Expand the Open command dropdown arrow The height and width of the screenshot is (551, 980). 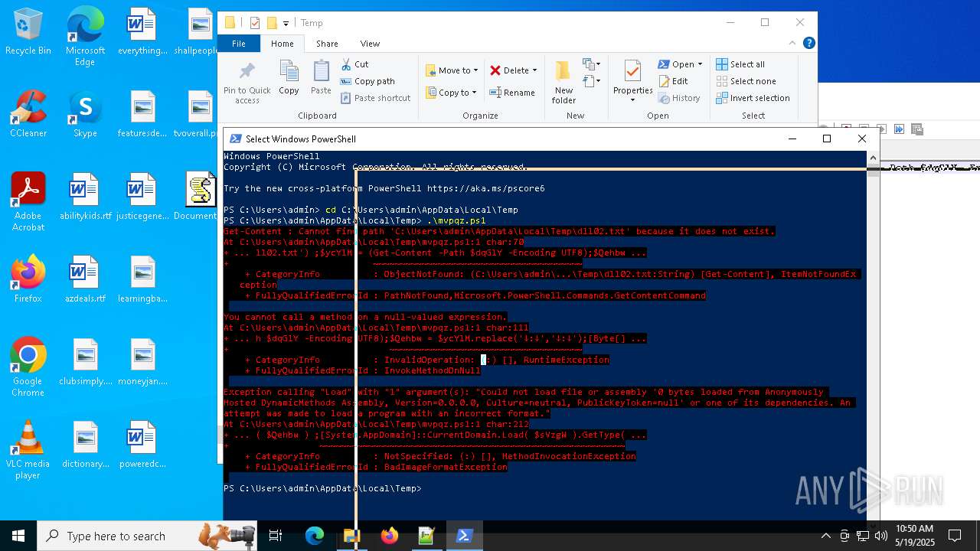click(x=700, y=64)
